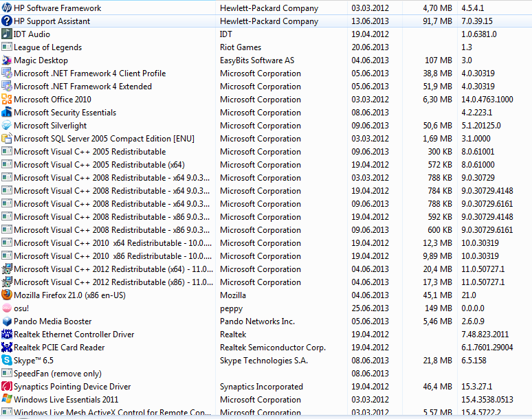Select Microsoft Silverlight program name
The width and height of the screenshot is (532, 419).
[50, 126]
